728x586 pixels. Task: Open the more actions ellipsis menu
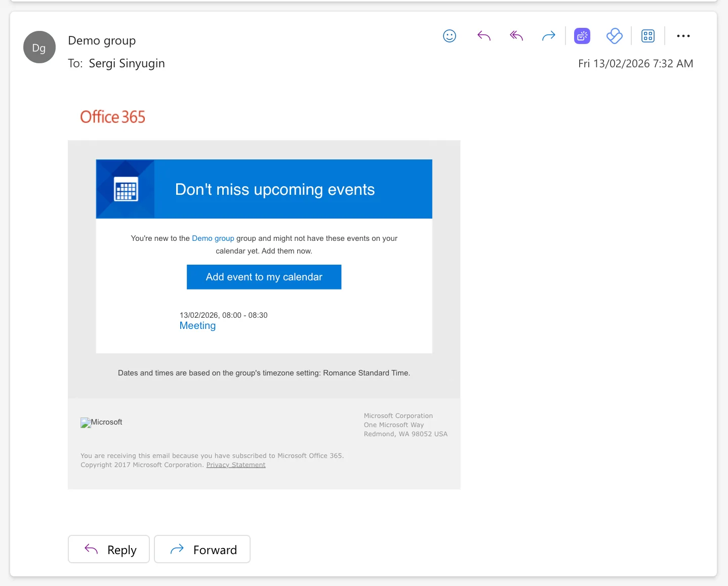pyautogui.click(x=683, y=35)
